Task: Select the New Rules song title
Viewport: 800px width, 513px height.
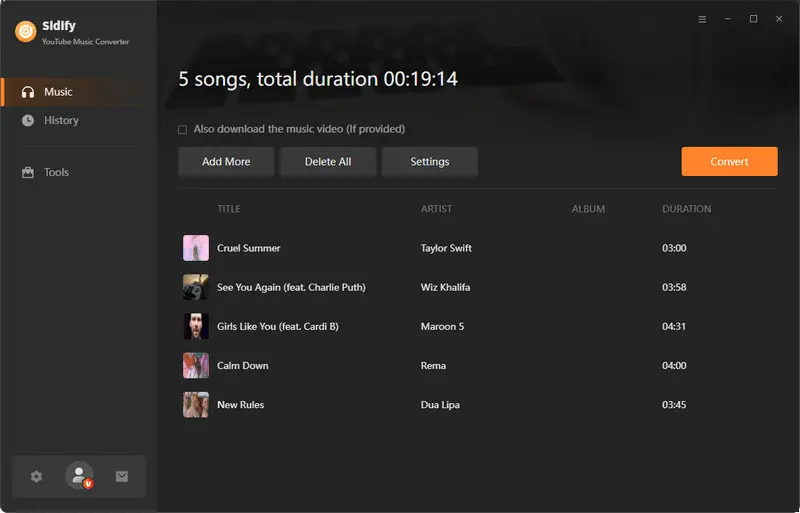Action: click(x=241, y=405)
